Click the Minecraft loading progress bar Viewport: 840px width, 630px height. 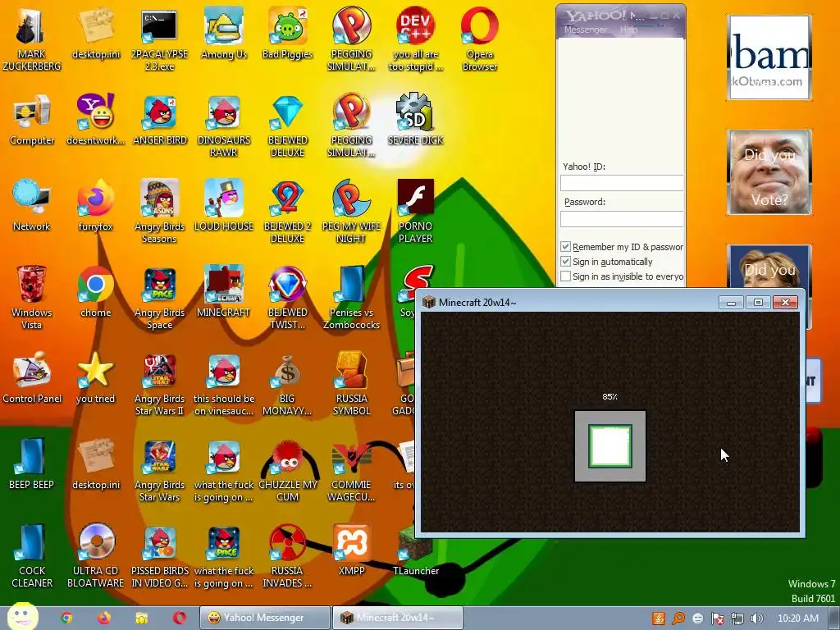point(609,446)
